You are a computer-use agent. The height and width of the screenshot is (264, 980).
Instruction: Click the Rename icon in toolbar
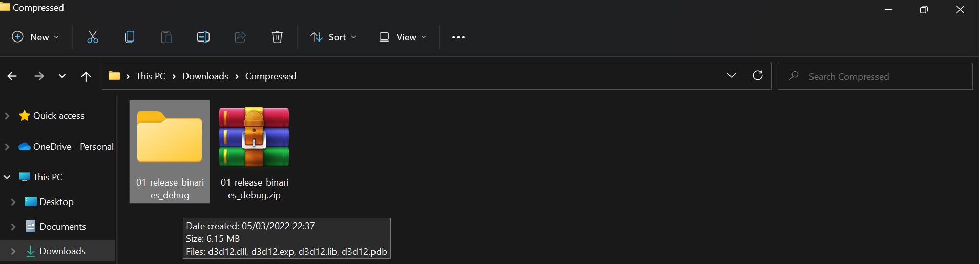(x=203, y=37)
